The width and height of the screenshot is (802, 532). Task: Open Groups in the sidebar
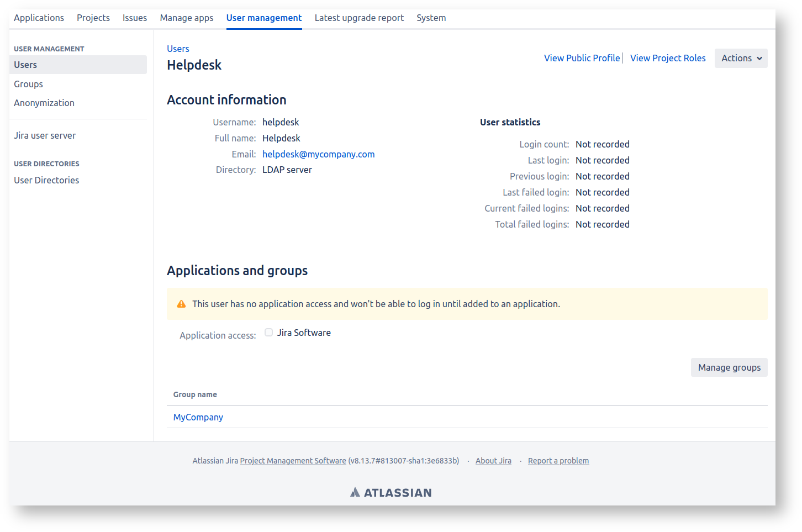[28, 84]
